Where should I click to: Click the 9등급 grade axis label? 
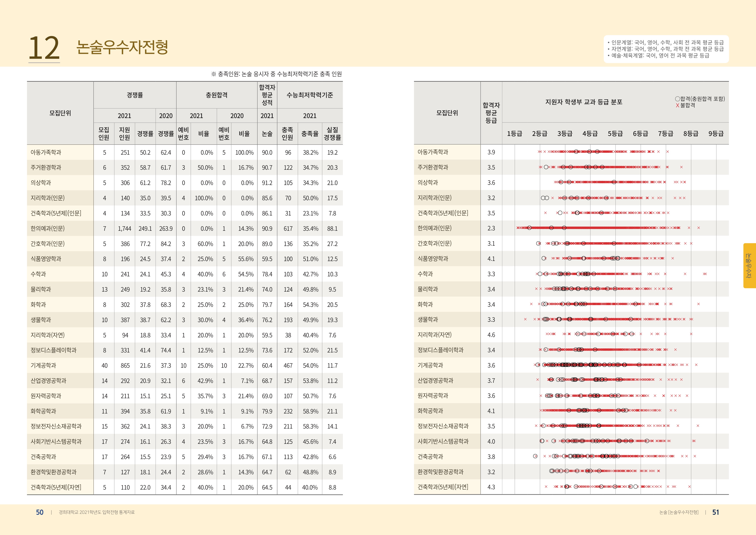(716, 133)
